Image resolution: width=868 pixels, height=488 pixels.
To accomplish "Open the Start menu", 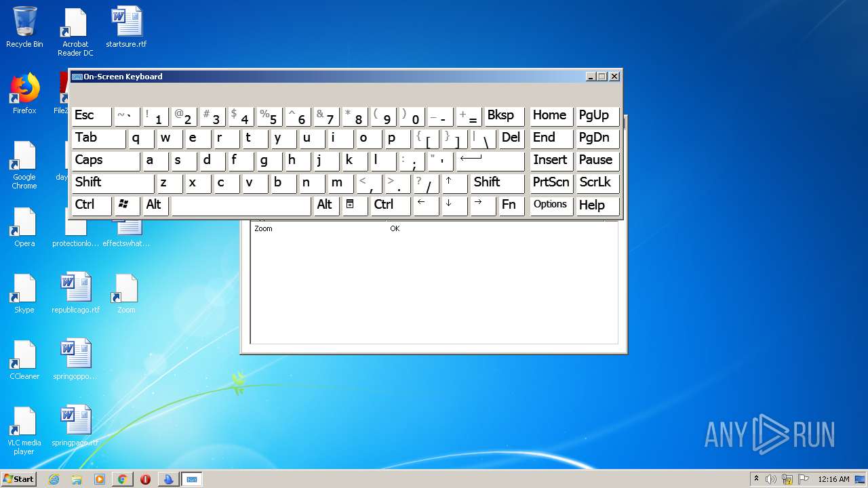I will (x=18, y=479).
